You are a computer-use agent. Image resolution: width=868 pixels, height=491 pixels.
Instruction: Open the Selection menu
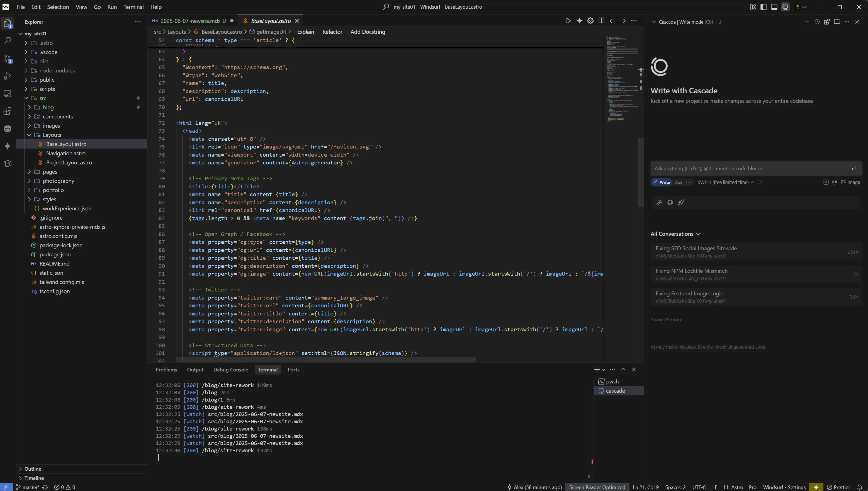point(58,7)
